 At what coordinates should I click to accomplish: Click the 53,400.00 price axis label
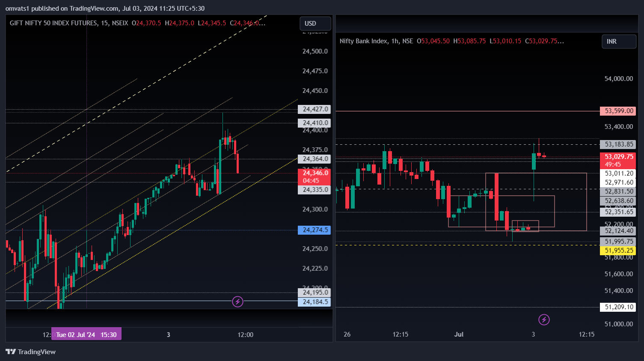618,127
